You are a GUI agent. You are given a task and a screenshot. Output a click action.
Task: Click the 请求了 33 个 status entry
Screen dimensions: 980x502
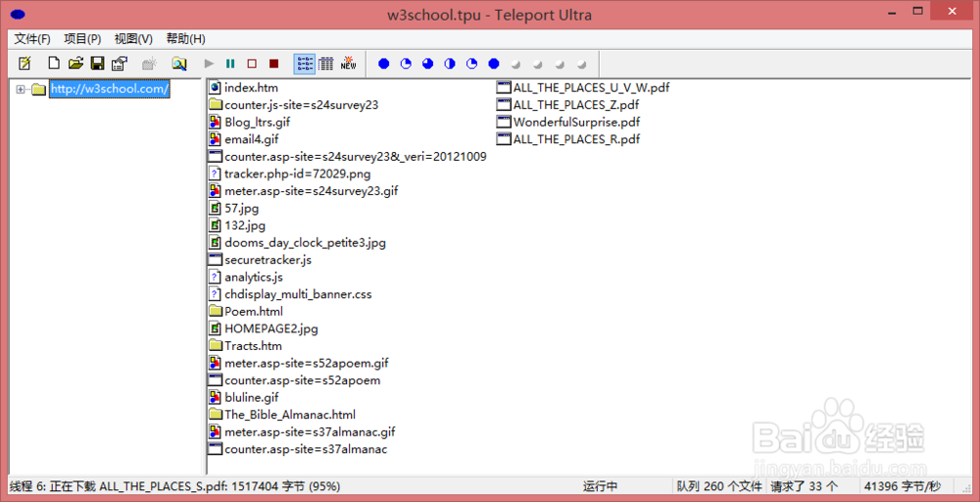805,485
